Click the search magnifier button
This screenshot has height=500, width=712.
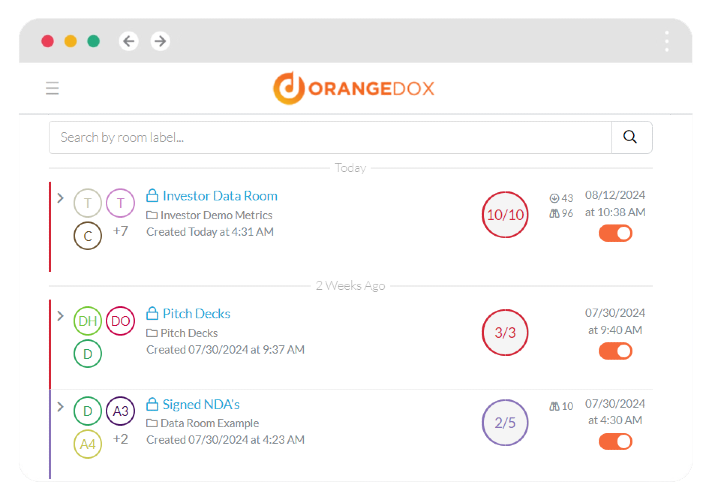[631, 137]
